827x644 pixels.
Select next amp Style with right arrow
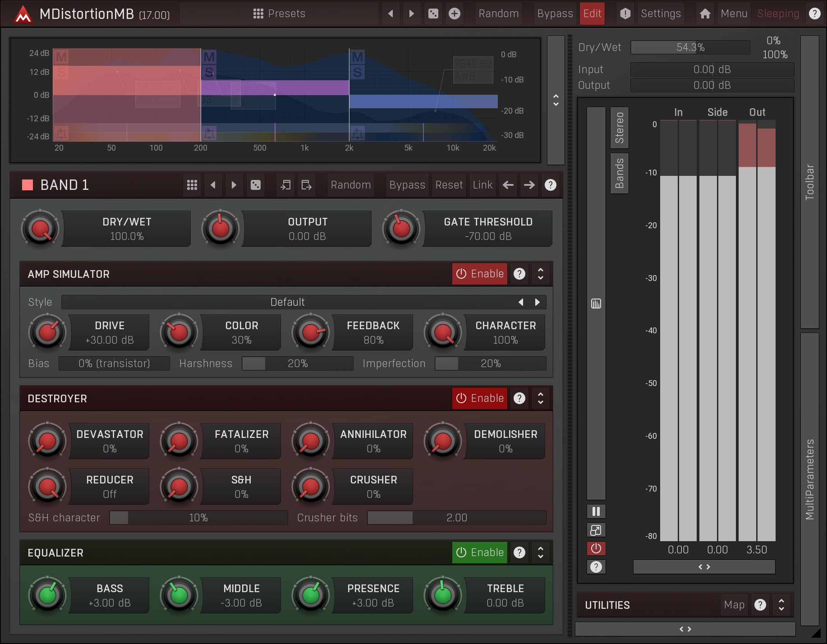point(537,302)
